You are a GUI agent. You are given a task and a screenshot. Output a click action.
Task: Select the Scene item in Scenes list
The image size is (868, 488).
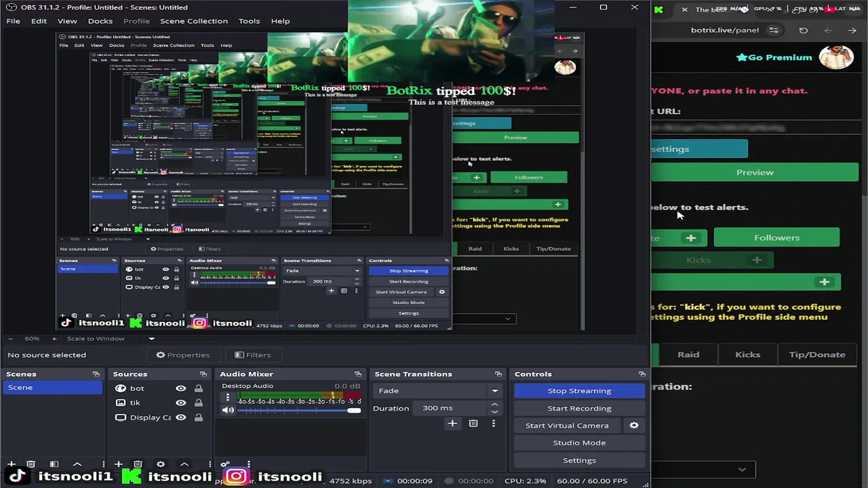(x=53, y=388)
